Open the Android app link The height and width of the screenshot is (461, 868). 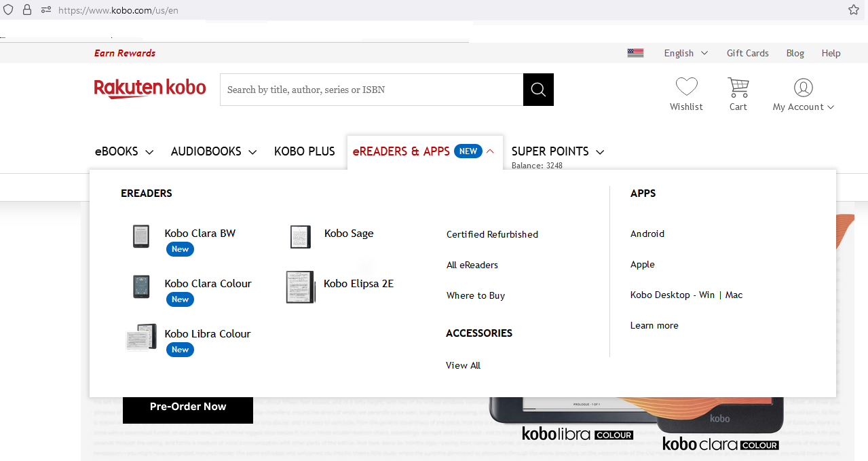[647, 234]
